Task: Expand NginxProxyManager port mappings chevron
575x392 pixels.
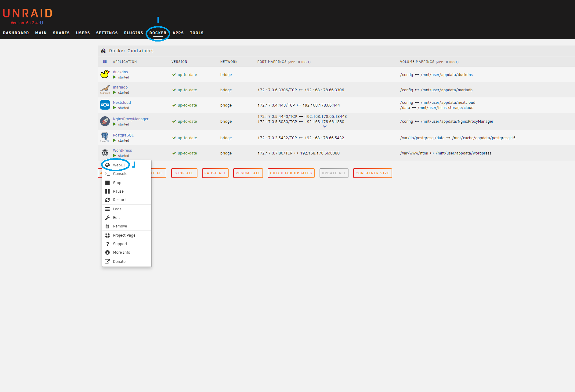Action: point(325,126)
